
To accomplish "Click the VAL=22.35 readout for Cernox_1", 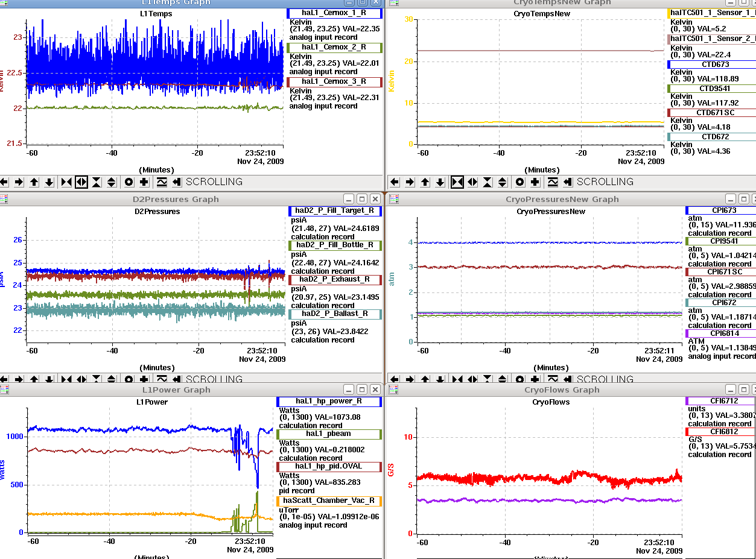I will (x=361, y=29).
